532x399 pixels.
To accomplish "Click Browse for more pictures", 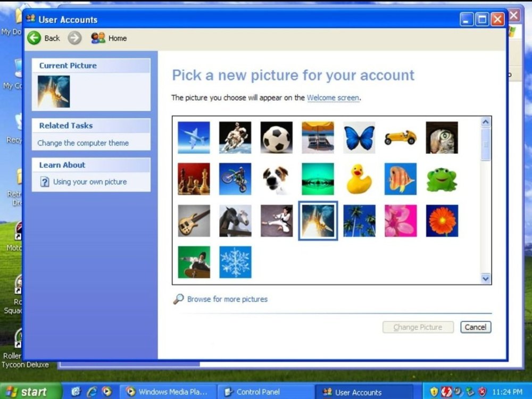I will point(226,299).
